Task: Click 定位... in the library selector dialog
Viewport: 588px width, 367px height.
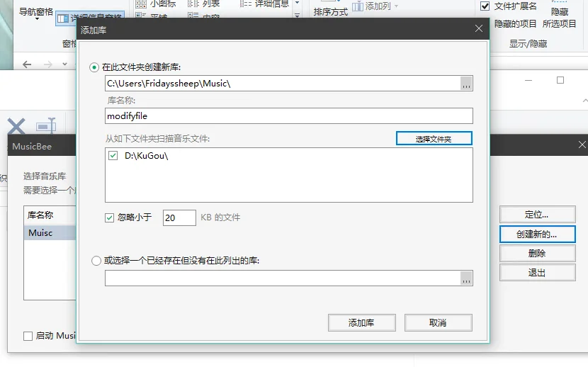Action: click(537, 215)
